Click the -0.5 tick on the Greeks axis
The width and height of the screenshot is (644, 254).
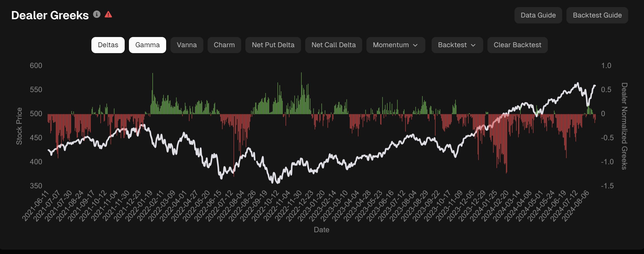click(607, 138)
